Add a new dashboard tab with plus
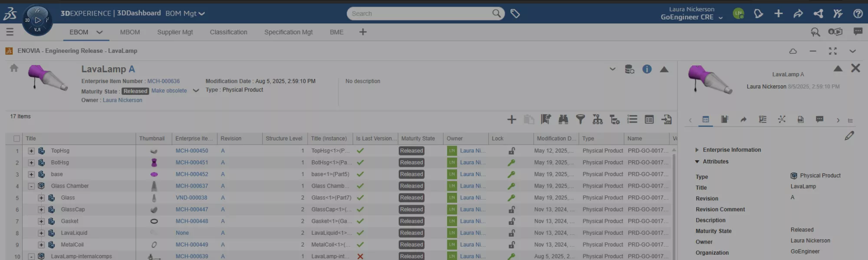This screenshot has width=868, height=260. coord(363,32)
